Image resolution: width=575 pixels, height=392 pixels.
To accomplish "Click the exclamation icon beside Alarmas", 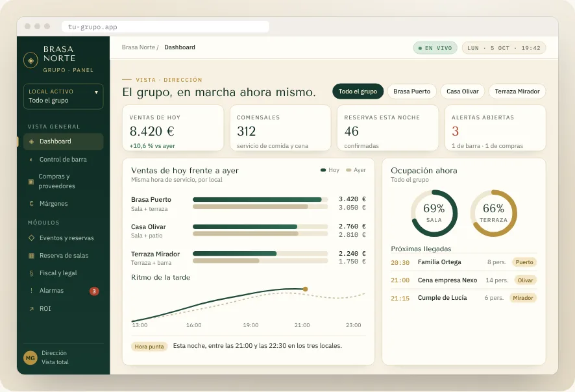I will [x=32, y=290].
